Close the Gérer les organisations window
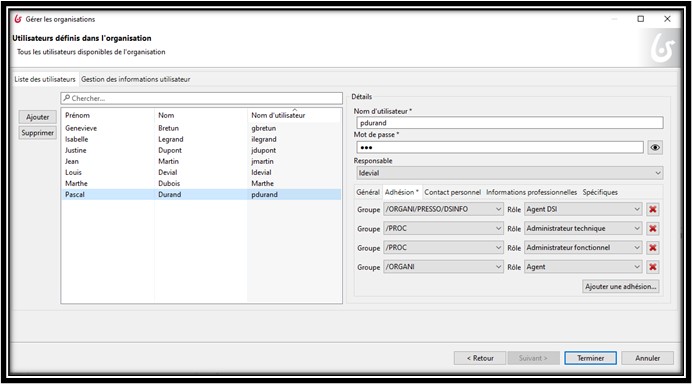Viewport: 692px width, 384px height. (x=667, y=19)
